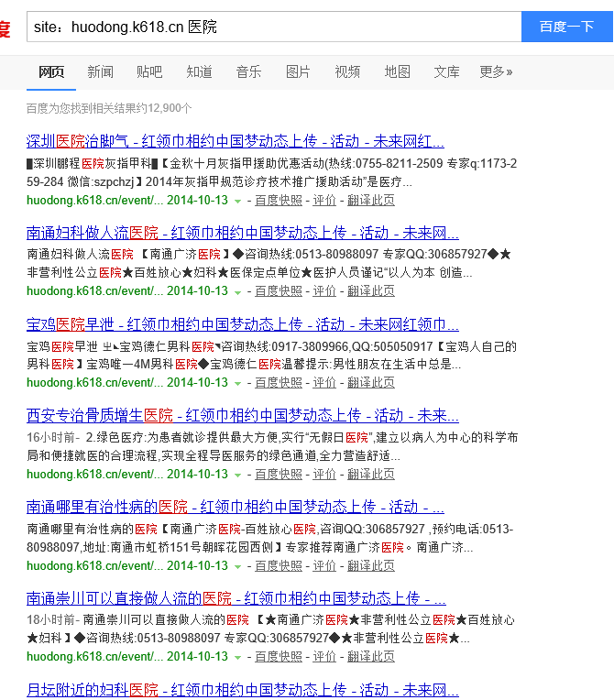The image size is (614, 700).
Task: Click green URL under 西安专治骨质增生 result
Action: click(x=94, y=474)
